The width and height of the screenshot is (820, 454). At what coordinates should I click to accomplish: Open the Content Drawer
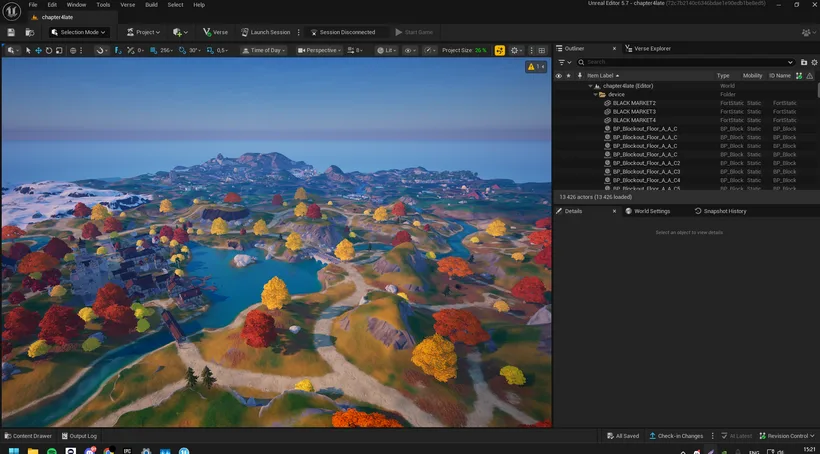point(28,436)
